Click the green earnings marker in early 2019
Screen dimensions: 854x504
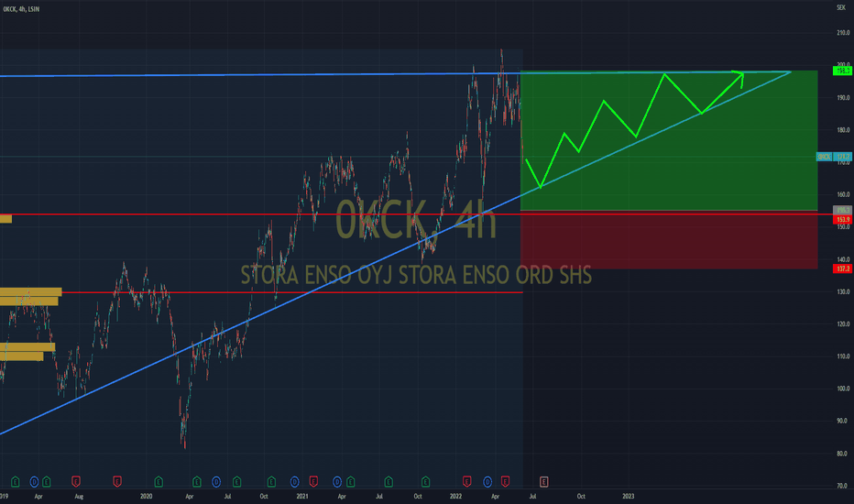pos(16,482)
